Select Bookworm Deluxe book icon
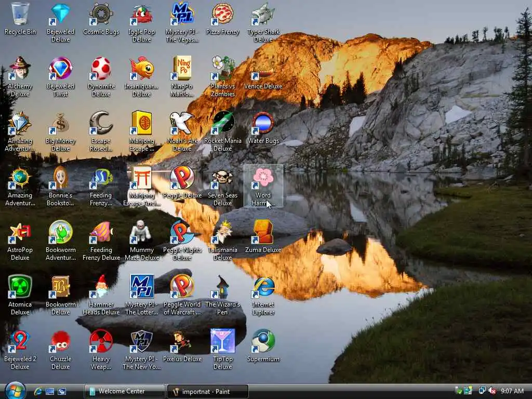The height and width of the screenshot is (399, 532). (x=60, y=295)
